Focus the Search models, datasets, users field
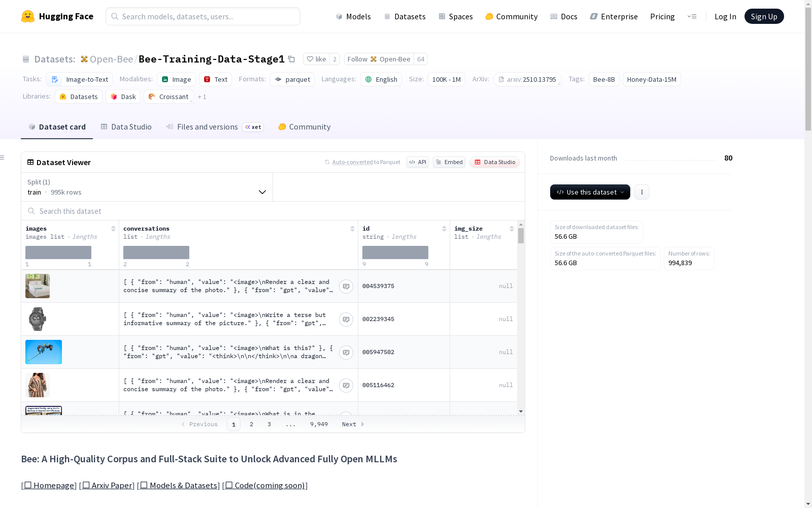 click(x=203, y=16)
